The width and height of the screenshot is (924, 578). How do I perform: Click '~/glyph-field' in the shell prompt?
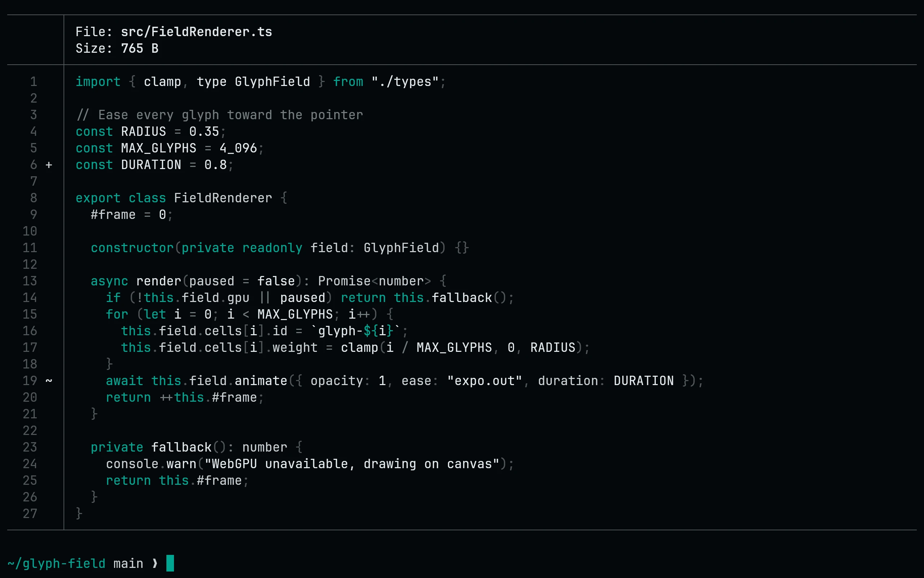[x=56, y=564]
